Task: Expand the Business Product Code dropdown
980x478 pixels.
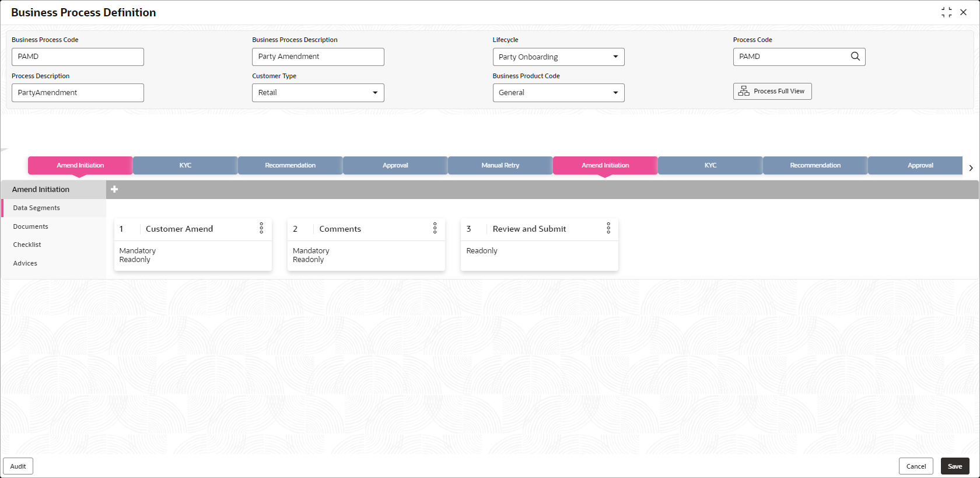Action: coord(558,93)
